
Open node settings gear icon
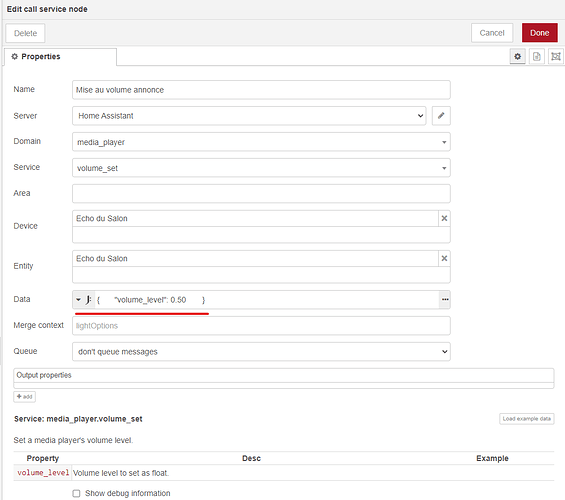pyautogui.click(x=517, y=57)
